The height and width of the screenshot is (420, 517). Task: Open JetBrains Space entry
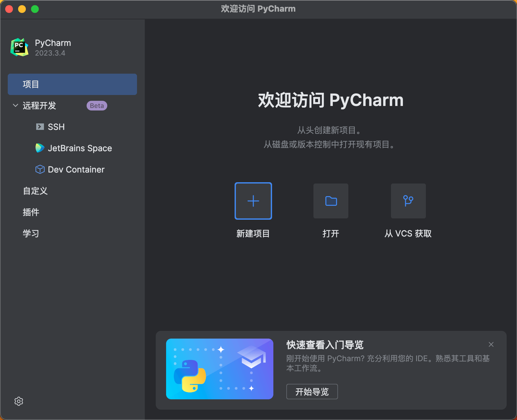80,148
